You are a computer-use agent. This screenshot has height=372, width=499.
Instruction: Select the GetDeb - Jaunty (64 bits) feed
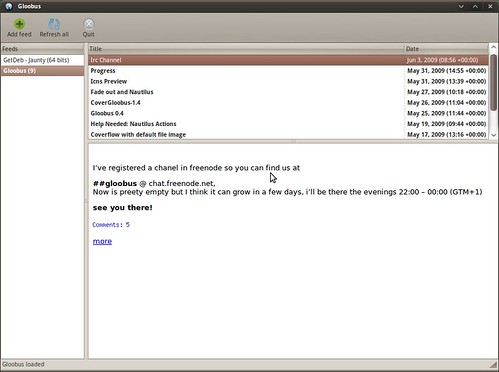(x=42, y=60)
